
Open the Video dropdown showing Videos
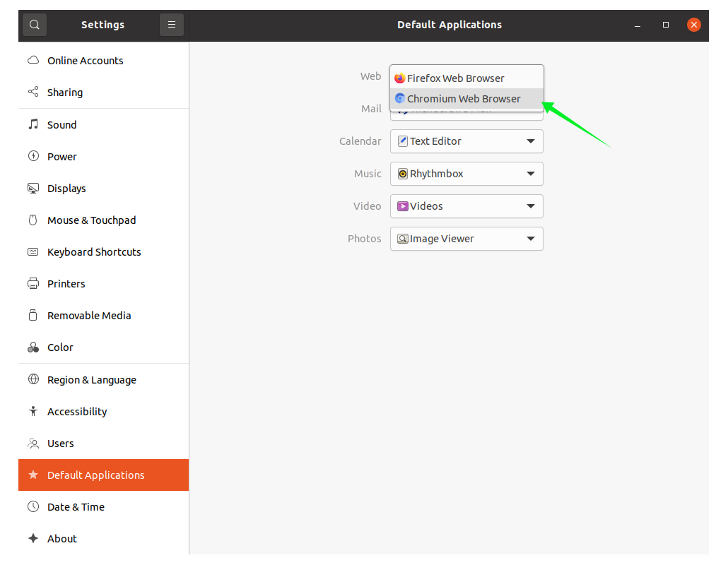(466, 206)
